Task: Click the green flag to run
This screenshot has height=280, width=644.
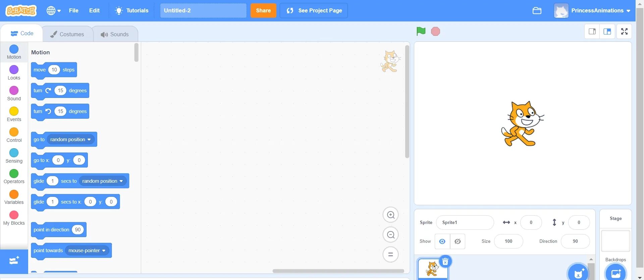Action: tap(421, 31)
